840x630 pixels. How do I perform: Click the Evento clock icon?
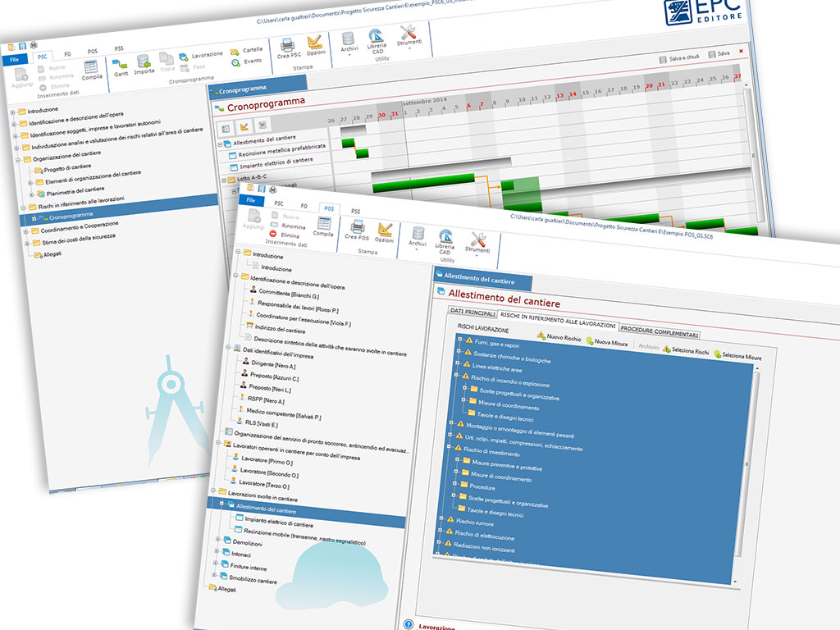[x=236, y=62]
